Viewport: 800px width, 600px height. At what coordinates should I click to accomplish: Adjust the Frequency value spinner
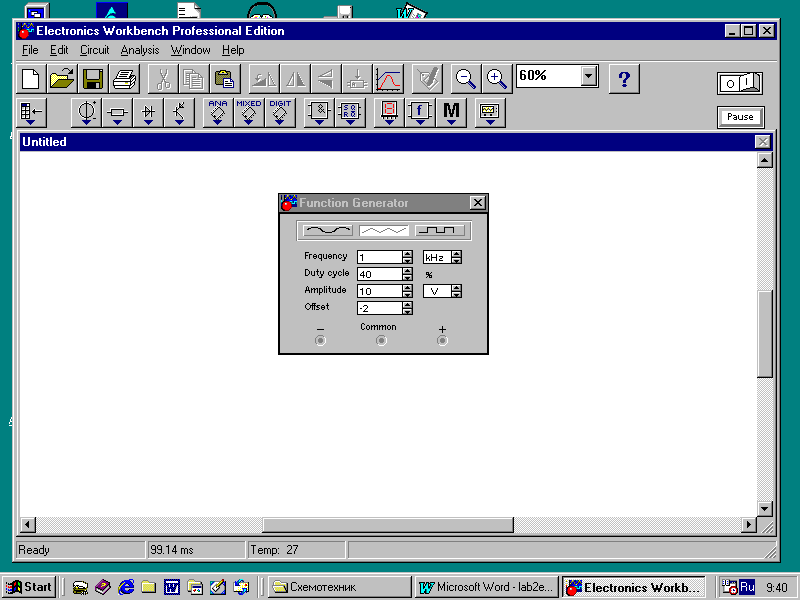[407, 257]
